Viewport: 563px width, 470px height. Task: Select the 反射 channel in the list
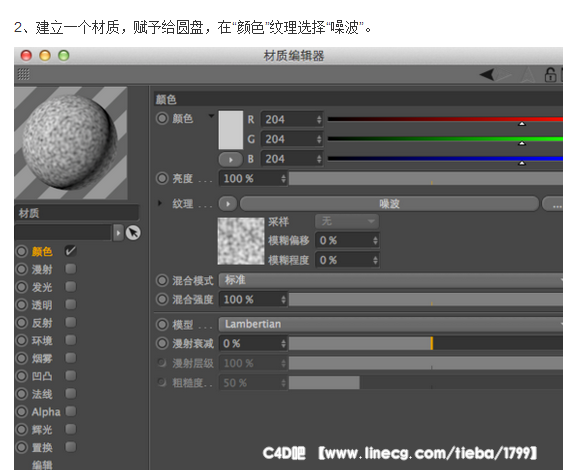pyautogui.click(x=42, y=323)
